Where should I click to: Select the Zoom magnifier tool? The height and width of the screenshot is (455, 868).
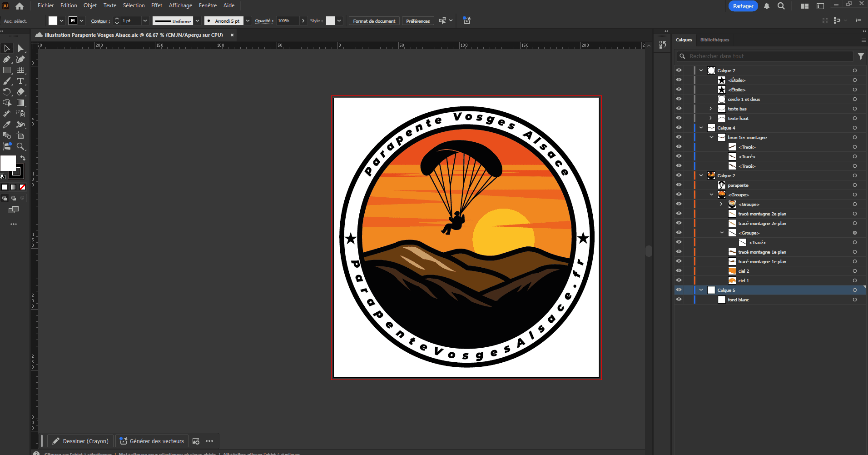coord(20,146)
